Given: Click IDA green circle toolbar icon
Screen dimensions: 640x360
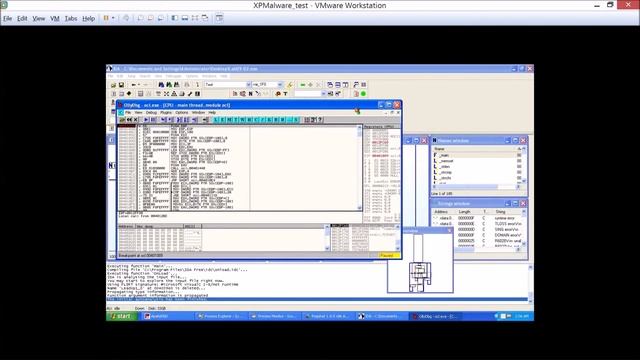Looking at the screenshot, I should tap(363, 93).
